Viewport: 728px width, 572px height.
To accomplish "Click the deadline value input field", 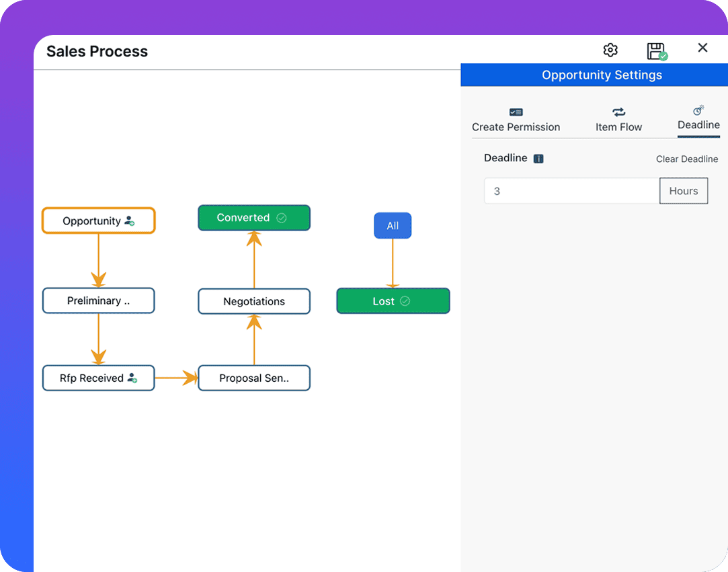I will pyautogui.click(x=571, y=191).
